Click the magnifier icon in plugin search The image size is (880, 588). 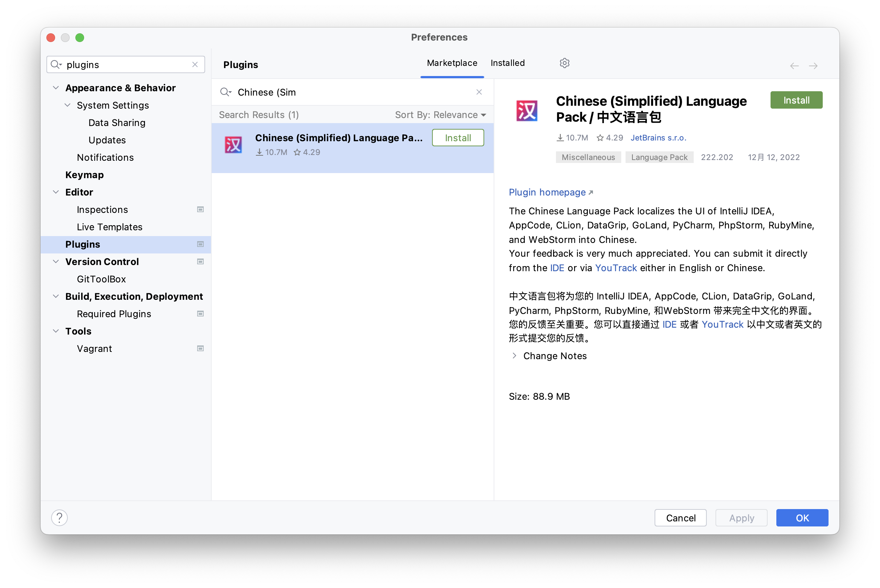[x=226, y=92]
